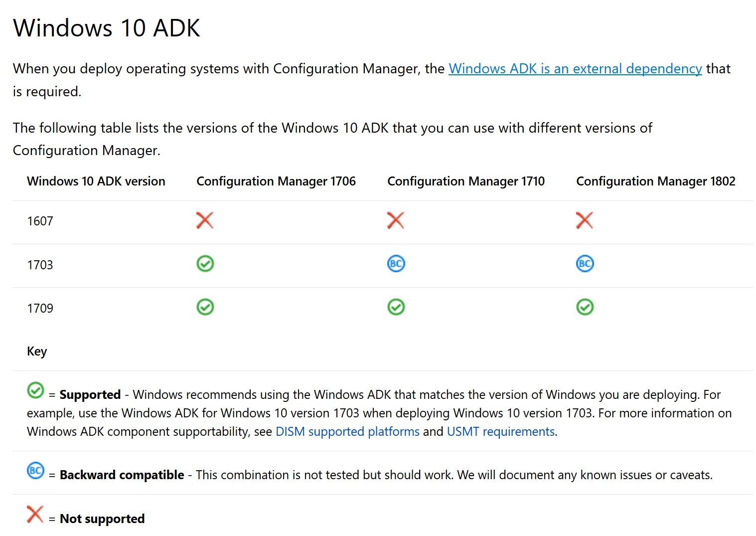Open the Windows ADK is an external dependency link
Image resolution: width=756 pixels, height=536 pixels.
pos(575,69)
